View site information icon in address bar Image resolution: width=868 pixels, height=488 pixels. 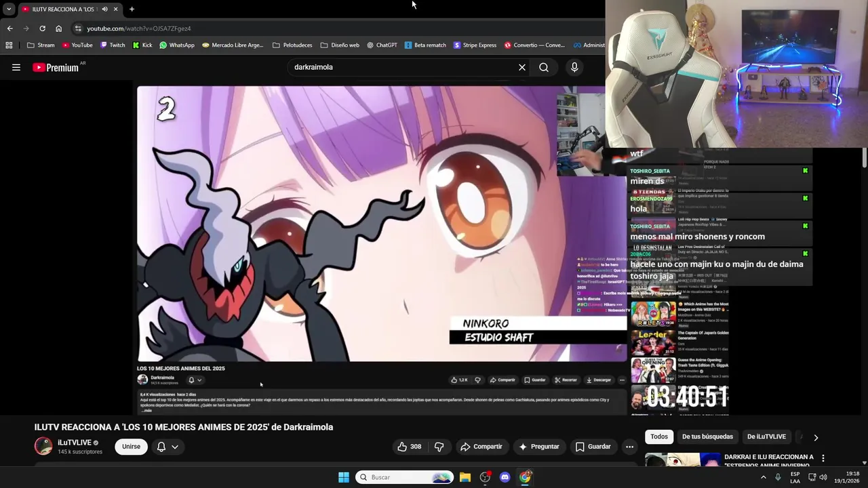click(x=78, y=28)
